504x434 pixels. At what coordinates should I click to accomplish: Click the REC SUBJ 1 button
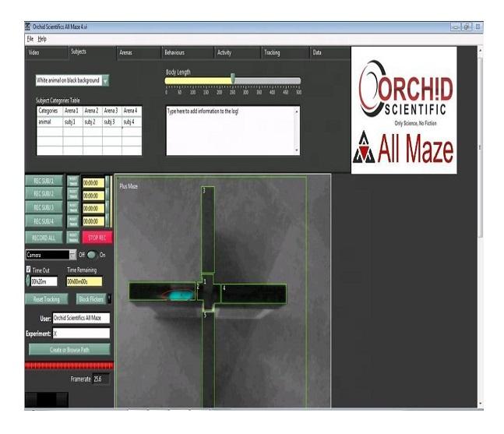(x=44, y=181)
